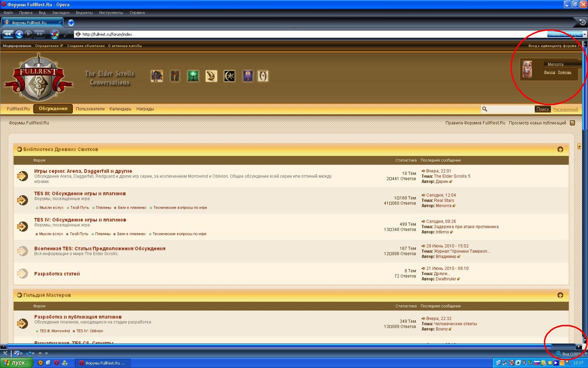The image size is (588, 368).
Task: Click the crescent moon and star icon
Action: (x=229, y=76)
